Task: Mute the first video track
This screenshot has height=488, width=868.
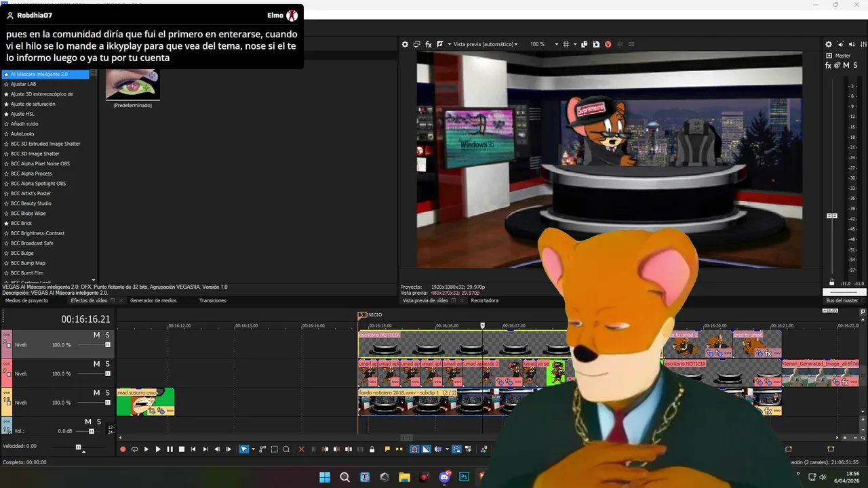Action: click(x=96, y=335)
